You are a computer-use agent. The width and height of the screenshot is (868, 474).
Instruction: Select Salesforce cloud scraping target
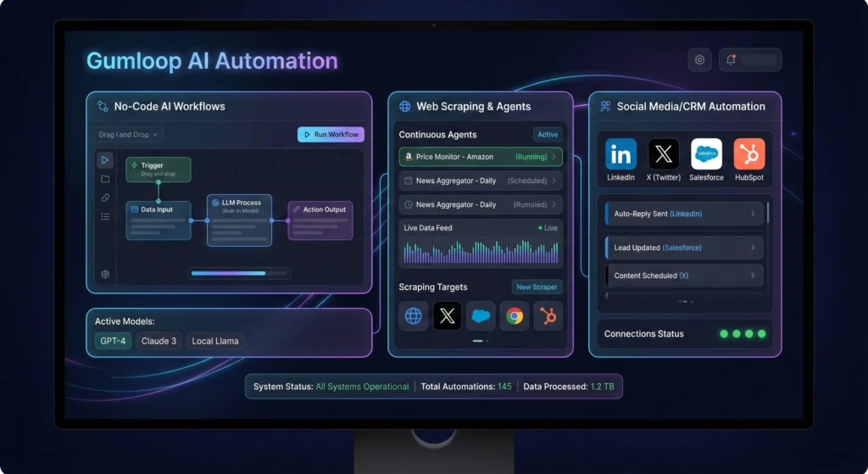pos(481,316)
